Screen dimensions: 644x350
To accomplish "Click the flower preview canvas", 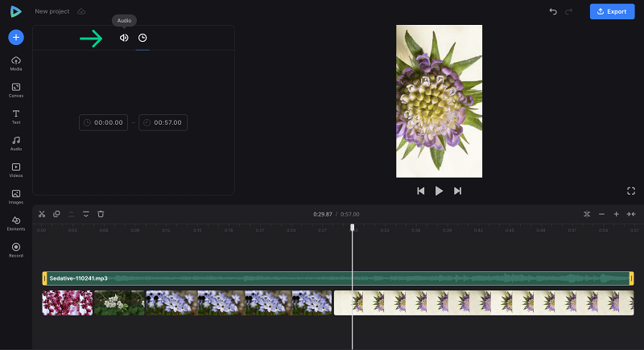I will click(x=439, y=101).
